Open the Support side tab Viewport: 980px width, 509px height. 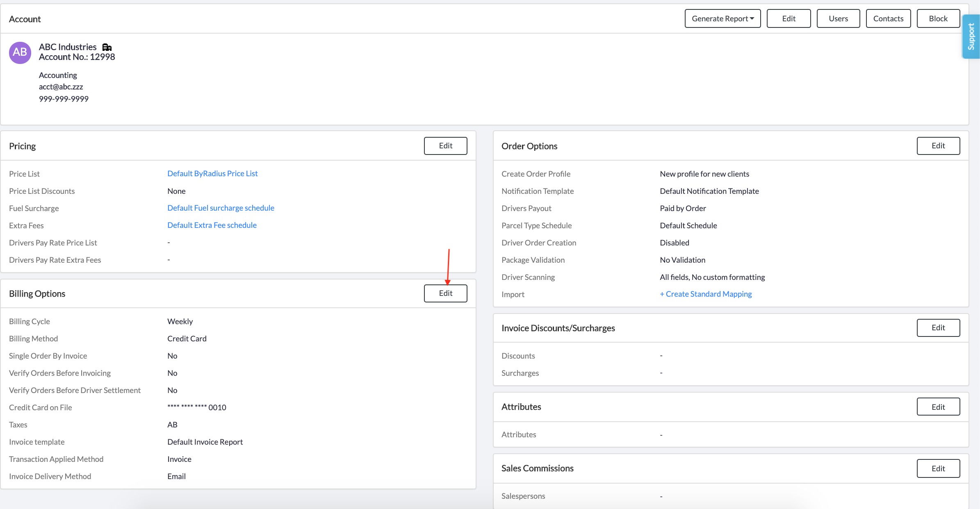point(971,37)
